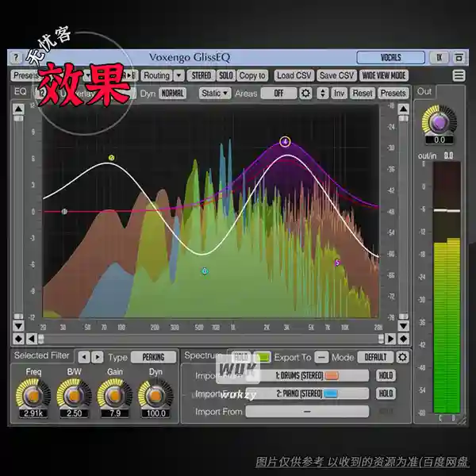
Task: Open the filter Type PEAKING selector
Action: pyautogui.click(x=153, y=357)
